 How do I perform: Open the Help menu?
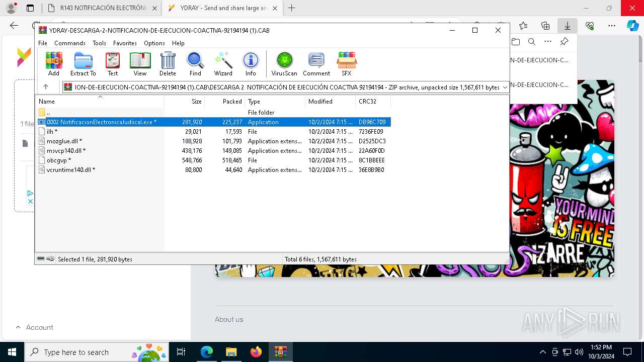(x=178, y=43)
